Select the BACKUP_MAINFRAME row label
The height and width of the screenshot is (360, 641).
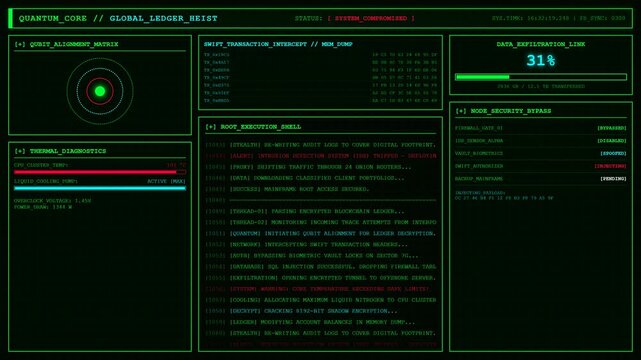(479, 179)
